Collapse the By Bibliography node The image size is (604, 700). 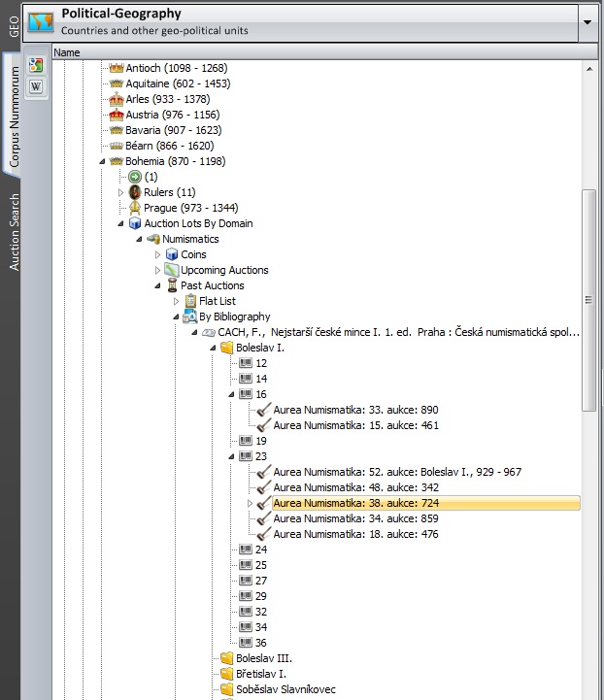point(176,317)
